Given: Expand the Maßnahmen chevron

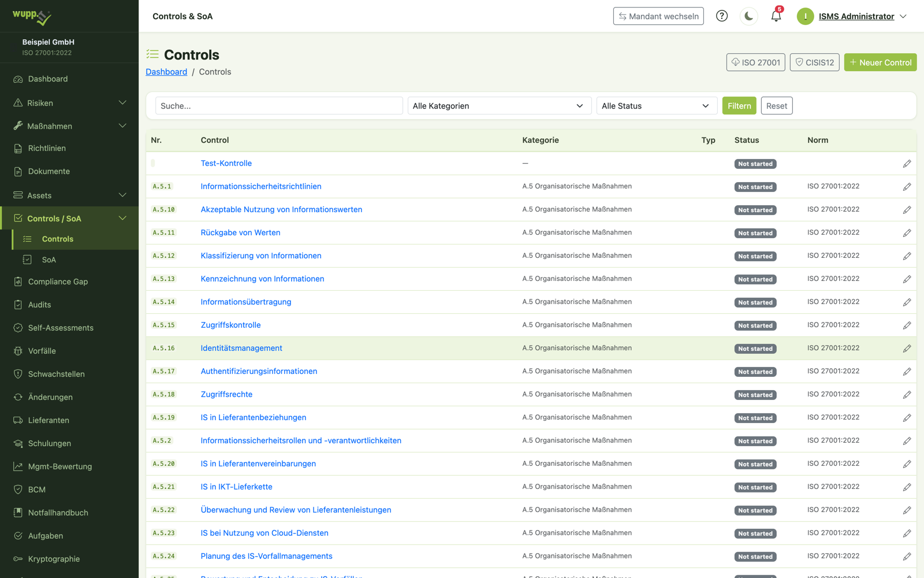Looking at the screenshot, I should point(122,126).
